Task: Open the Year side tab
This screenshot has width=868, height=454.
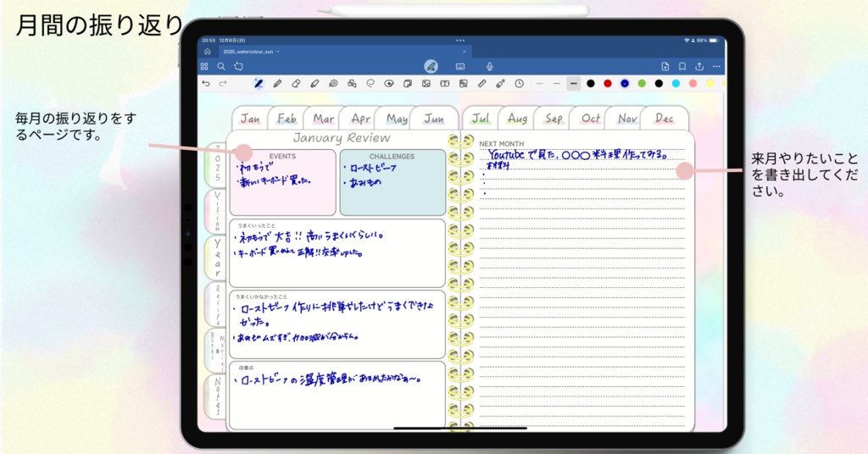Action: (216, 257)
